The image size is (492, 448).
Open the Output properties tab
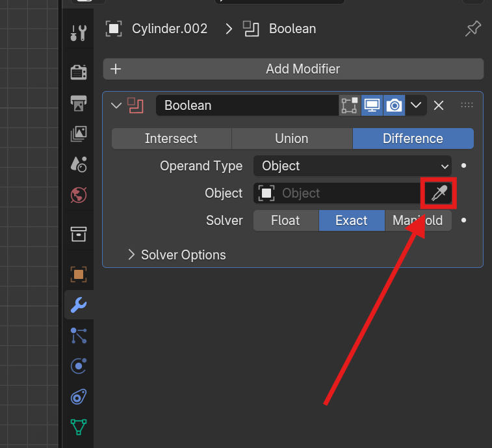[x=79, y=103]
